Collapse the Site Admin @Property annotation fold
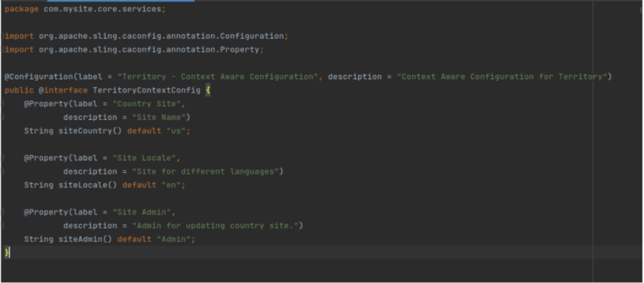This screenshot has height=283, width=644. pos(2,212)
